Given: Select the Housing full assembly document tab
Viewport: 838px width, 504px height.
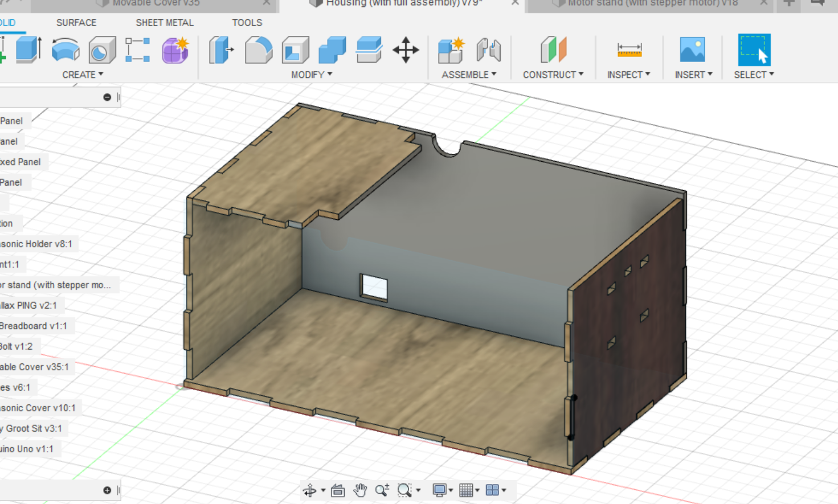Looking at the screenshot, I should tap(404, 3).
